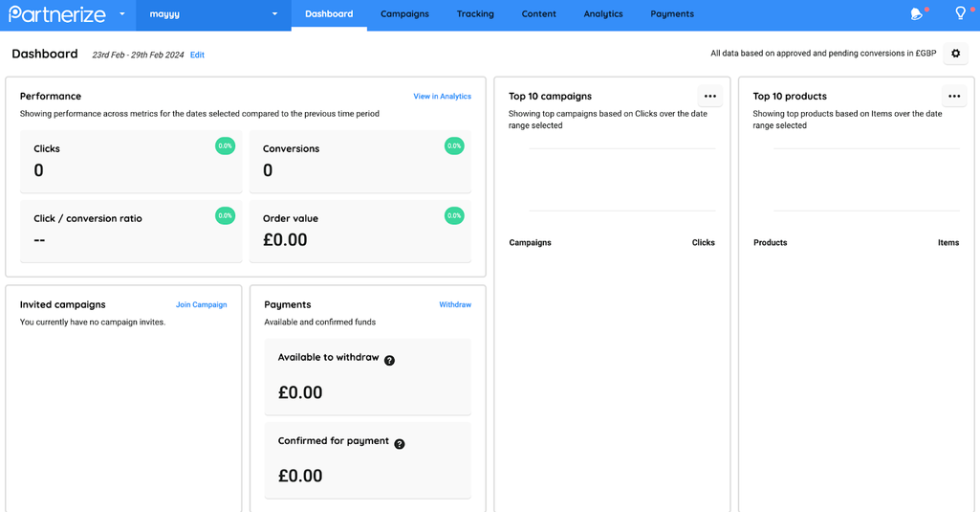
Task: Select the Clicks metric card
Action: [x=131, y=161]
